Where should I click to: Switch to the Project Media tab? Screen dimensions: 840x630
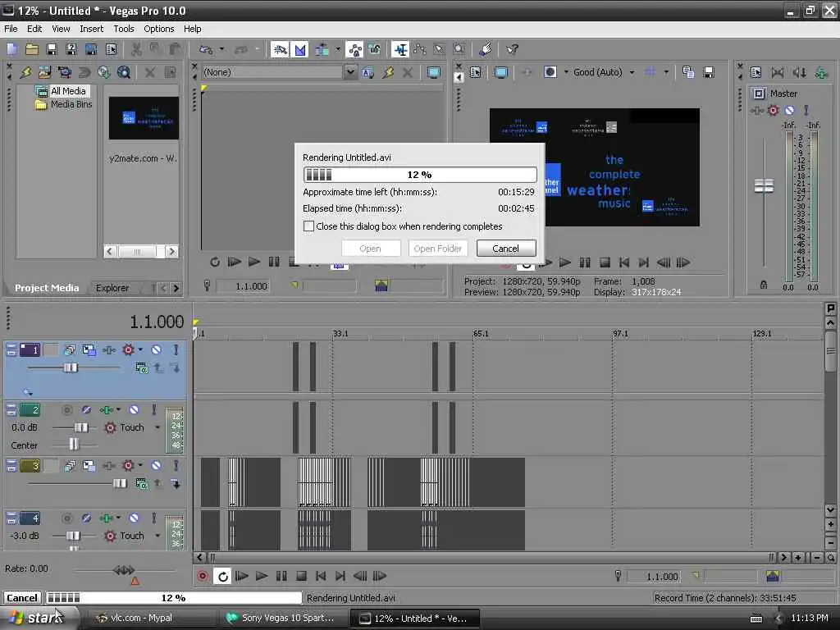47,288
